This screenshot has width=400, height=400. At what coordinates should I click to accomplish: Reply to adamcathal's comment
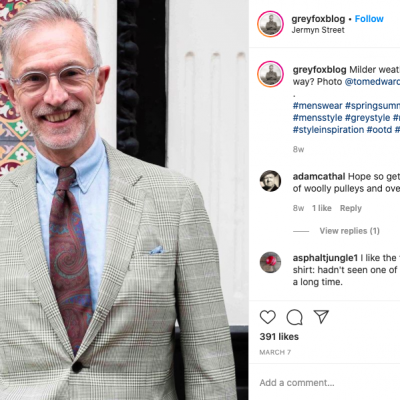pos(351,208)
